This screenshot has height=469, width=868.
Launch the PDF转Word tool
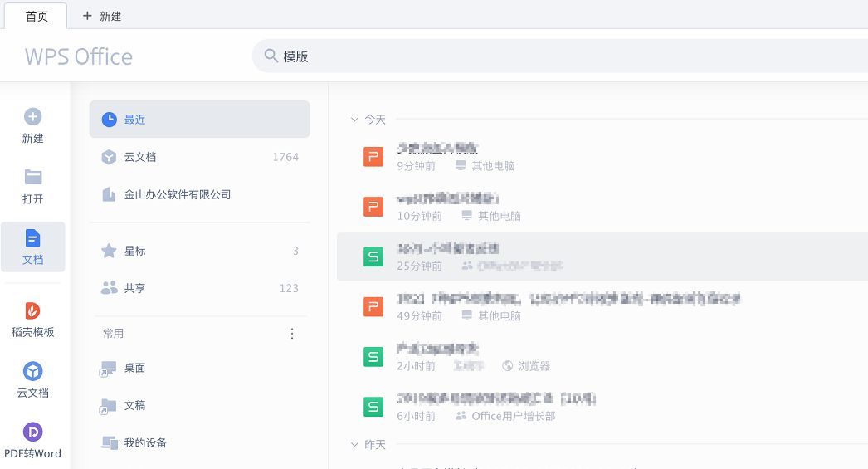coord(32,441)
